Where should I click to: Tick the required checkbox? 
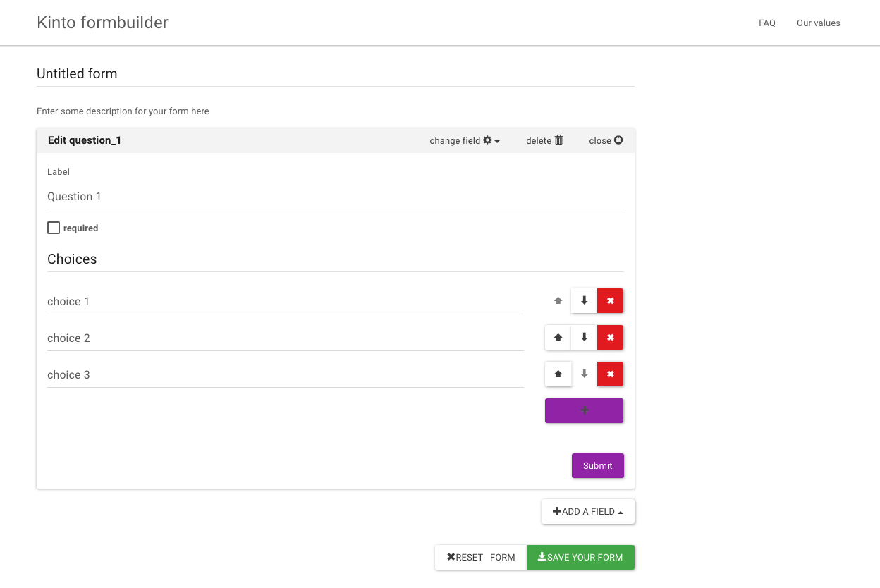(54, 228)
